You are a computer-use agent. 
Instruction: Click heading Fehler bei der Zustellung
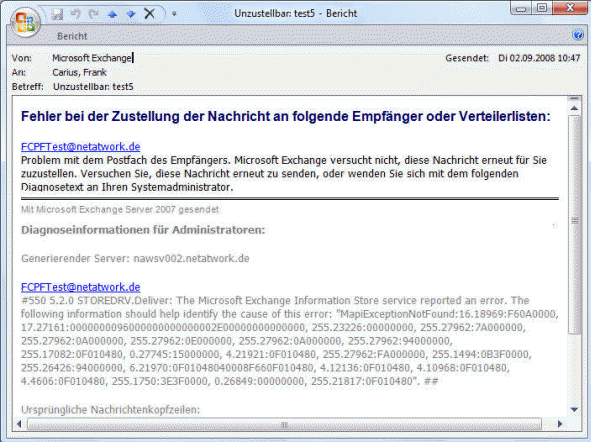pyautogui.click(x=286, y=116)
